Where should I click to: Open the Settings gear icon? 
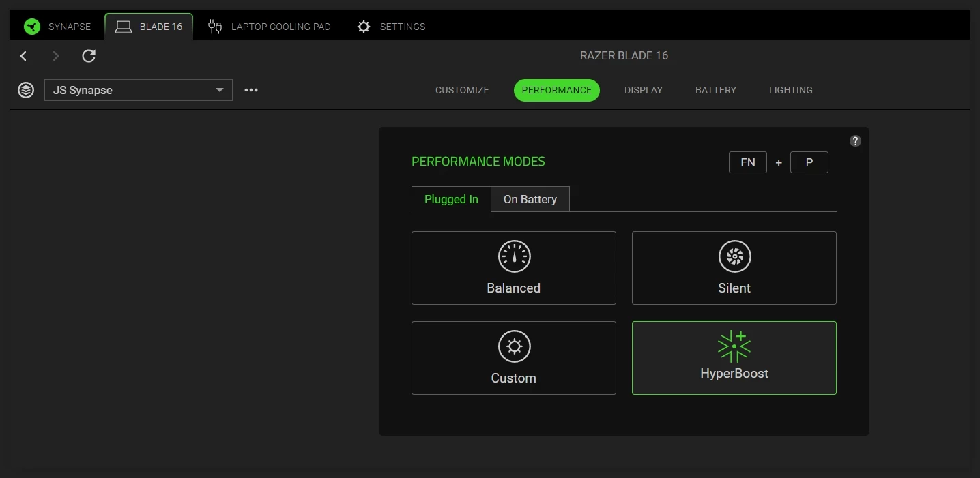[364, 27]
